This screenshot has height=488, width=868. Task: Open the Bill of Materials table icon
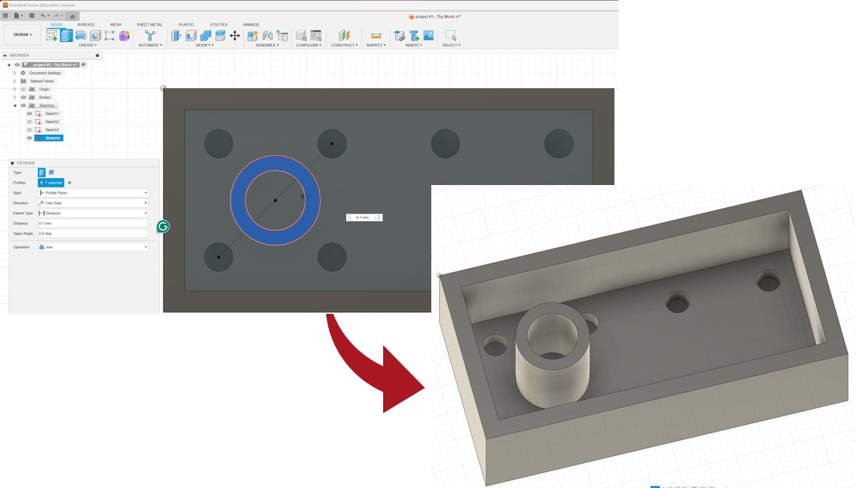click(282, 36)
